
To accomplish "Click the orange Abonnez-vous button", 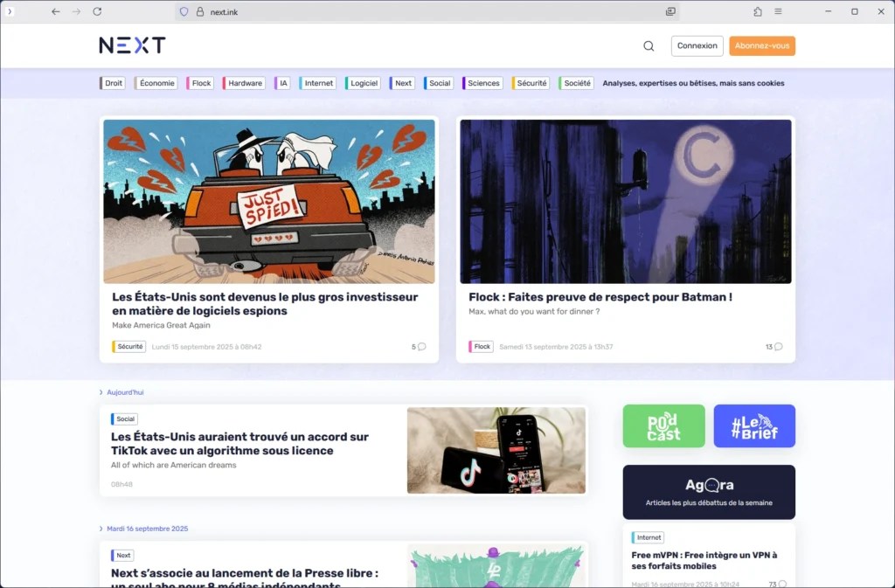I will tap(762, 45).
